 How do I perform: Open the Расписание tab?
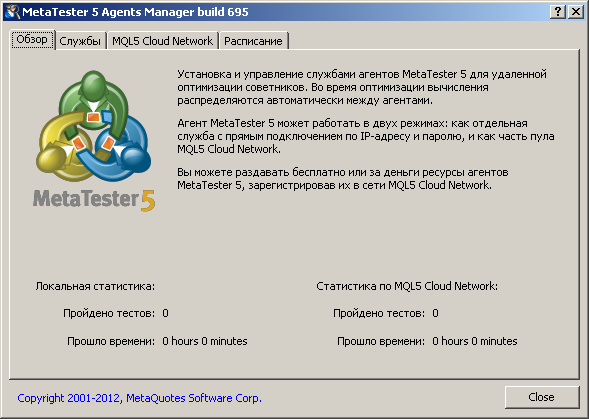[253, 41]
